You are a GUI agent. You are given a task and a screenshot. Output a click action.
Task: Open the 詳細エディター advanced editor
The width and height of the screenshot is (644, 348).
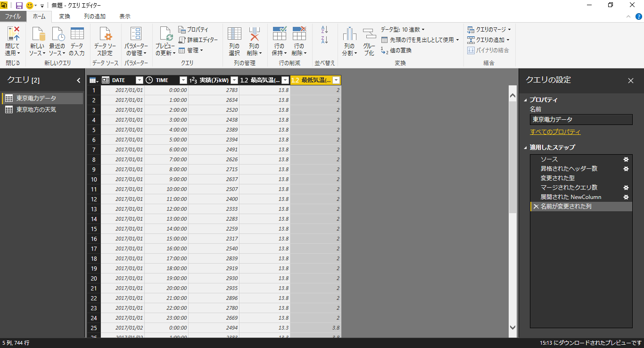coord(198,40)
